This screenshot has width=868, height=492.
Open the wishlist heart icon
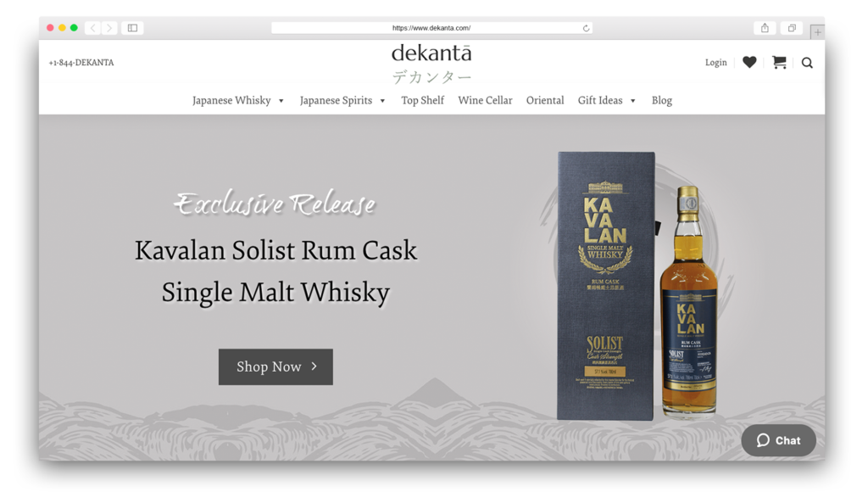[x=749, y=62]
